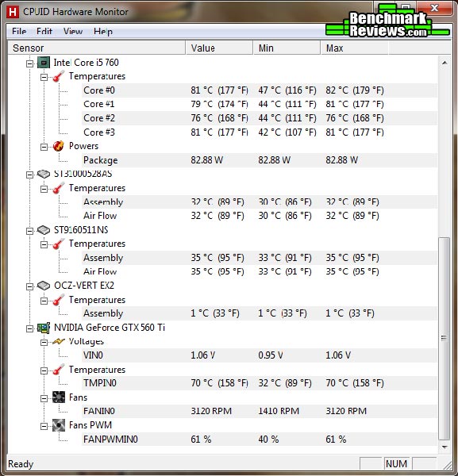458x476 pixels.
Task: Select Assembly under ST9160511NS
Action: [x=260, y=258]
